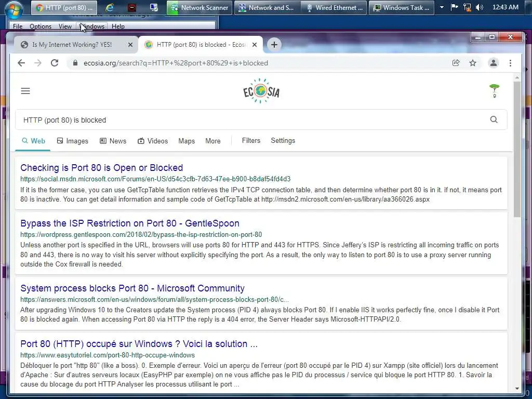Screen dimensions: 532x399
Task: Open Bypass the ISP Restriction result
Action: pos(130,223)
